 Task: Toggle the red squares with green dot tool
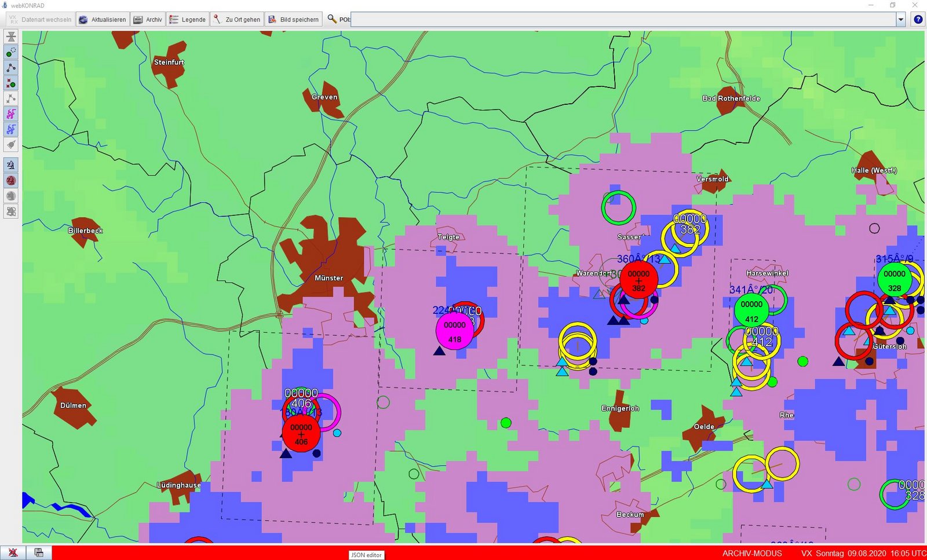click(x=11, y=83)
